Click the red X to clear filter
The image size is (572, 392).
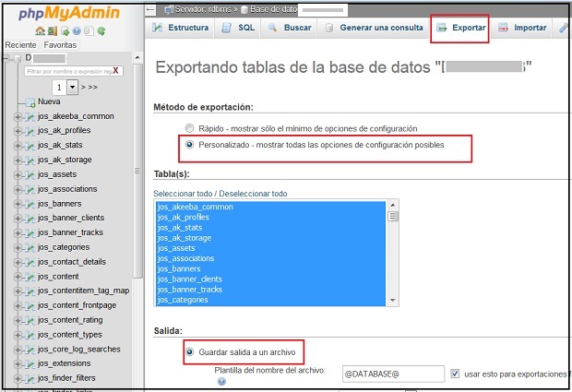(x=115, y=71)
